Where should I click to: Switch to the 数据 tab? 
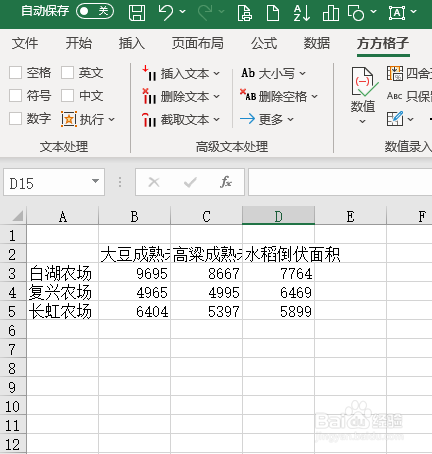pyautogui.click(x=317, y=43)
